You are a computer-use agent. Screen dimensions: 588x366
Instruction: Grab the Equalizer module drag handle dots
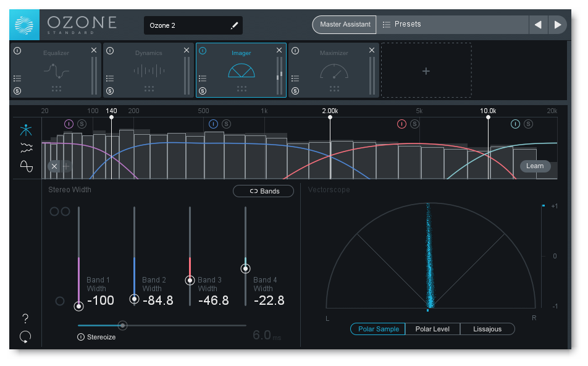coord(56,89)
